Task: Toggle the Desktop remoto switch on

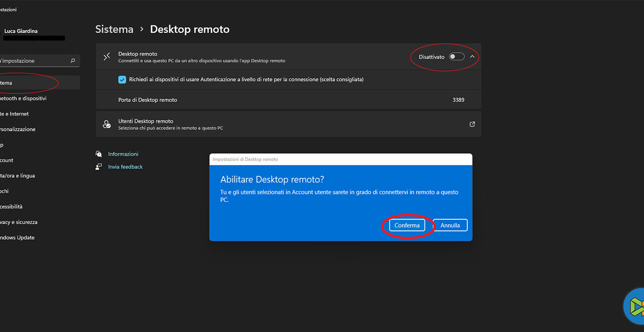Action: tap(456, 57)
